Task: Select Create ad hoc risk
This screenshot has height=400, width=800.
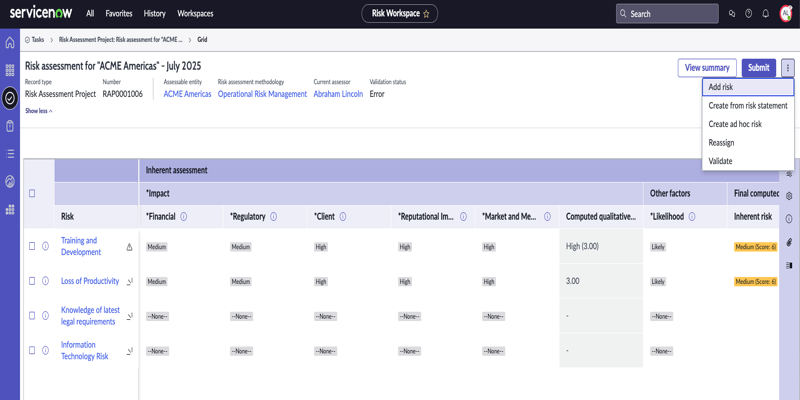Action: 748,124
